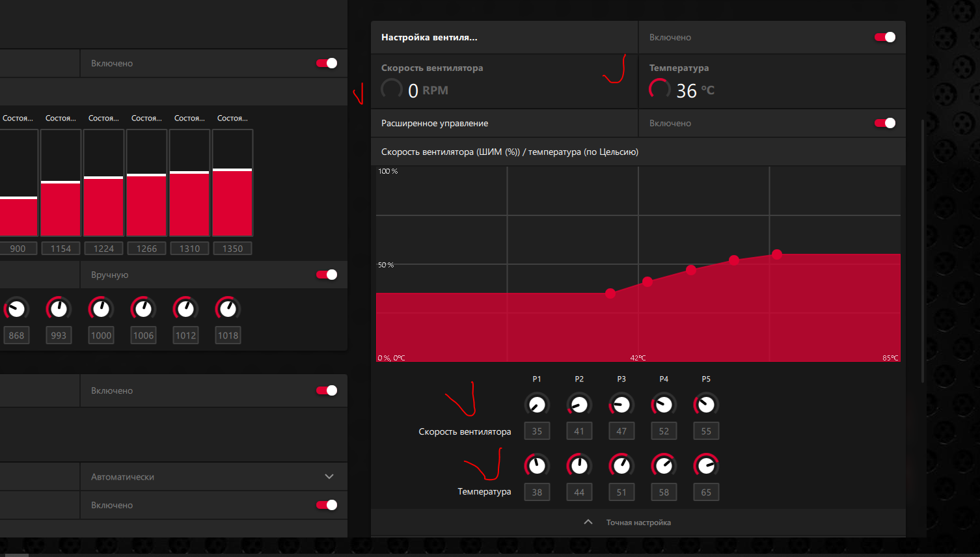Screen dimensions: 980x557
Task: Open the Автоматически dropdown
Action: [213, 476]
